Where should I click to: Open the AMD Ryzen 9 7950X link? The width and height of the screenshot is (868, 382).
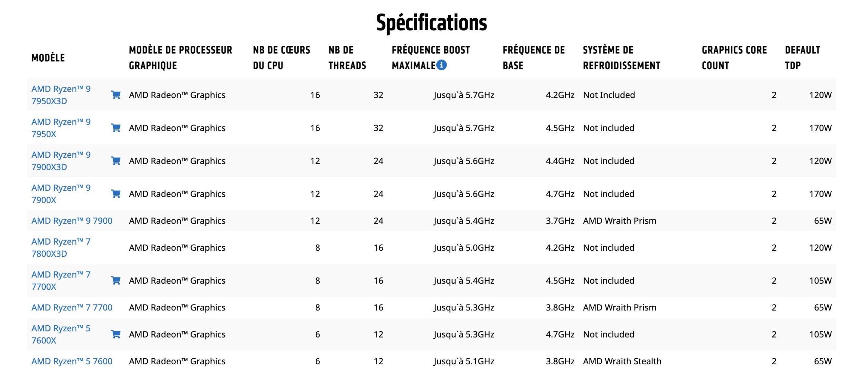coord(61,128)
